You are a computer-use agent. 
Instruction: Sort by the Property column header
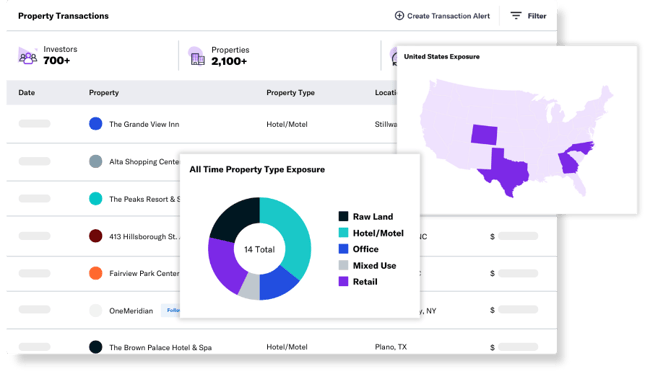104,92
